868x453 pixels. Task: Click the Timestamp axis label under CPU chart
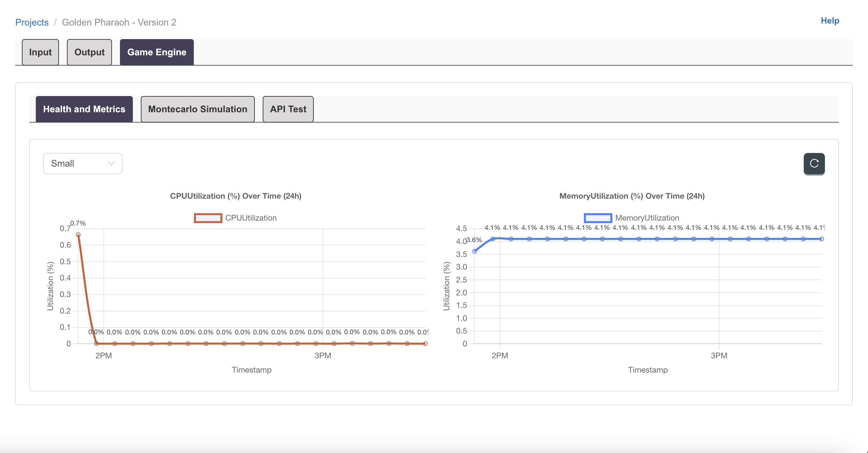(251, 370)
